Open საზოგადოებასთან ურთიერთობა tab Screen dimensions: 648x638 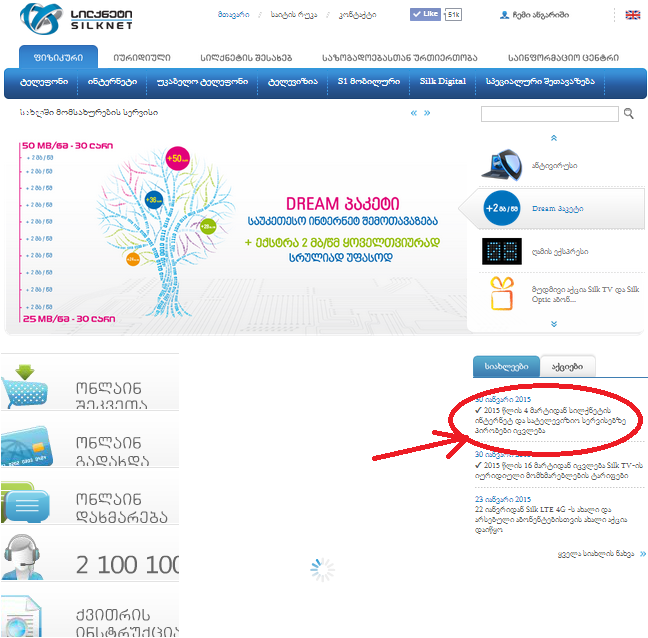tap(400, 58)
